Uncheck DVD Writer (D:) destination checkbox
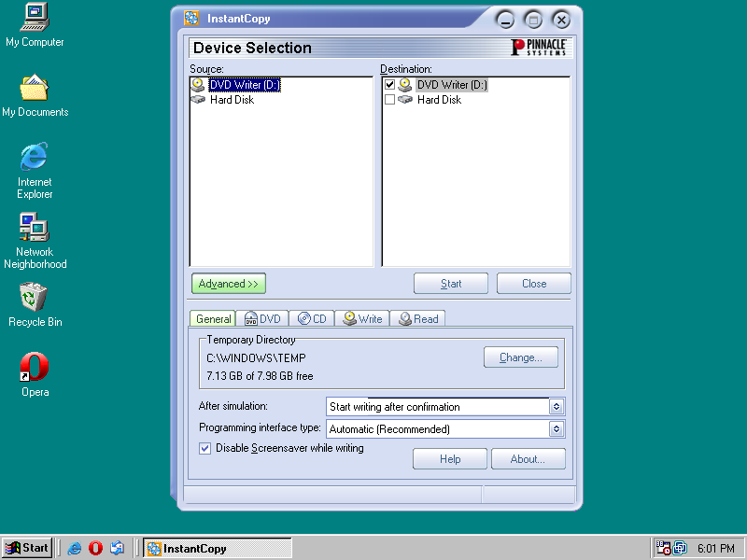The height and width of the screenshot is (560, 747). click(390, 85)
